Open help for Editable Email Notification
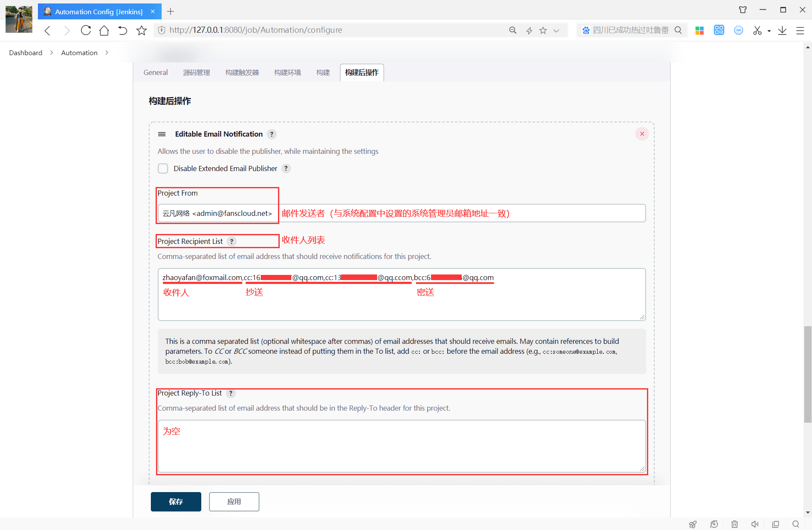 pos(272,134)
